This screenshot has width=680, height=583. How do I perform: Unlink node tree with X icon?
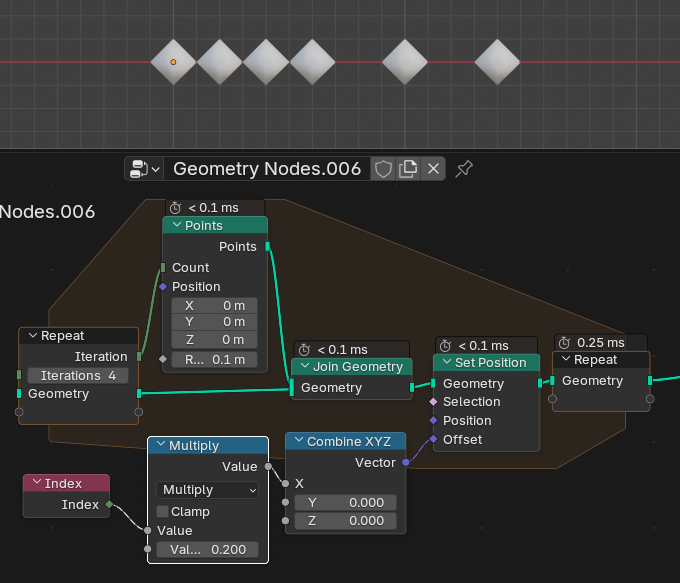click(433, 169)
